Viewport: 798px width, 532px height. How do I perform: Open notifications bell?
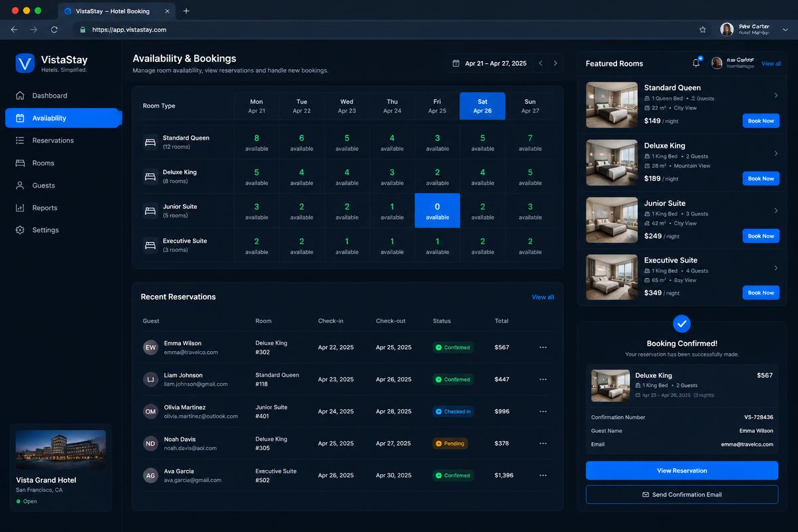tap(696, 63)
